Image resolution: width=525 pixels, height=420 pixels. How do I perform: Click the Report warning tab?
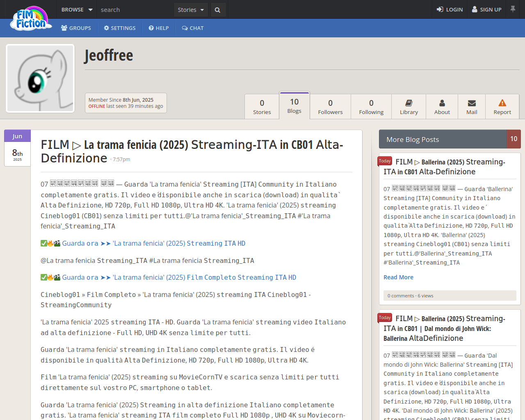point(502,107)
